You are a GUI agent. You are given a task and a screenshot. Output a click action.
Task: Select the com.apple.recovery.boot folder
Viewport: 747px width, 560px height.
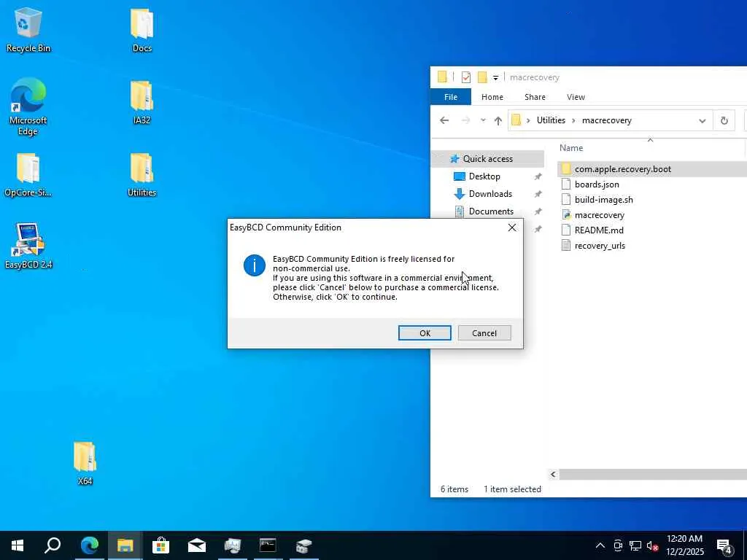click(x=651, y=169)
